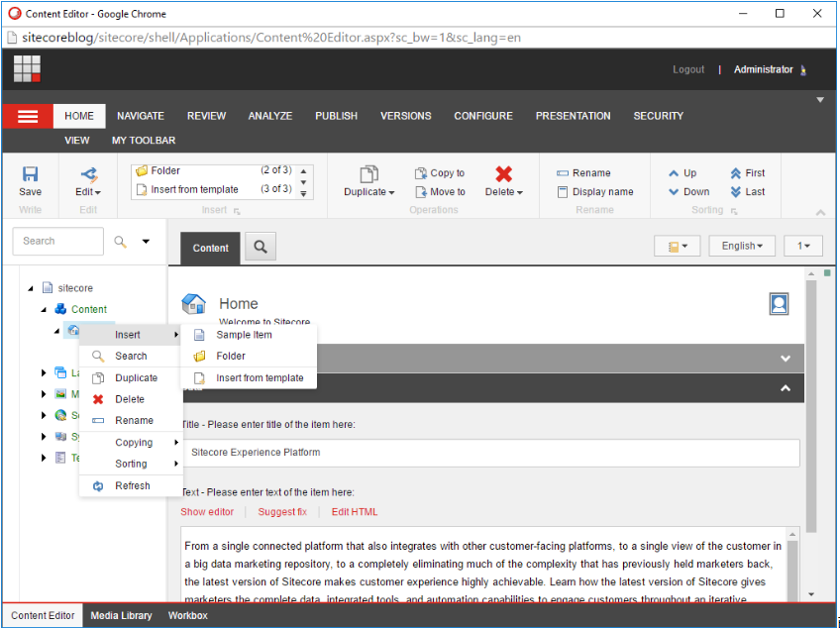Click the Media Library tree node icon

click(60, 394)
